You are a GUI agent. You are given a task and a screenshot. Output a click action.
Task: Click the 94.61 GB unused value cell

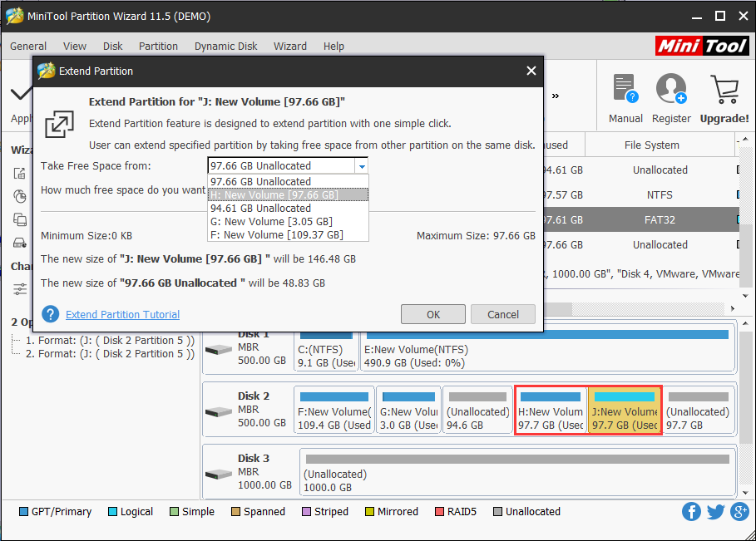click(563, 170)
